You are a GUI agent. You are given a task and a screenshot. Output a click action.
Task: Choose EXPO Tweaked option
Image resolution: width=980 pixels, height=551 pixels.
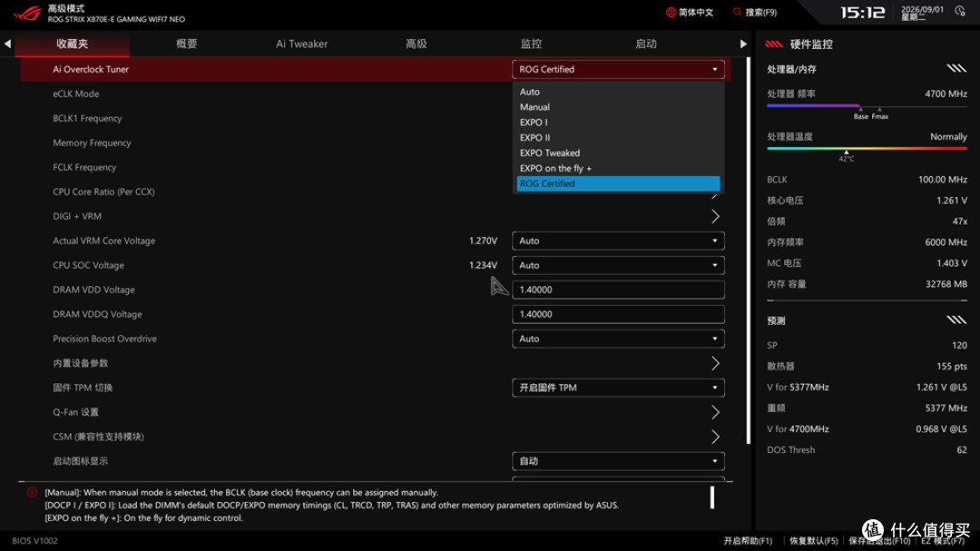pyautogui.click(x=618, y=153)
